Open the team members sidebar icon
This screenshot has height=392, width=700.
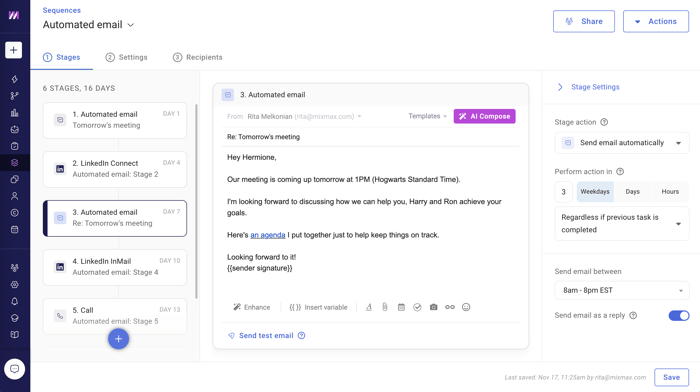point(14,268)
